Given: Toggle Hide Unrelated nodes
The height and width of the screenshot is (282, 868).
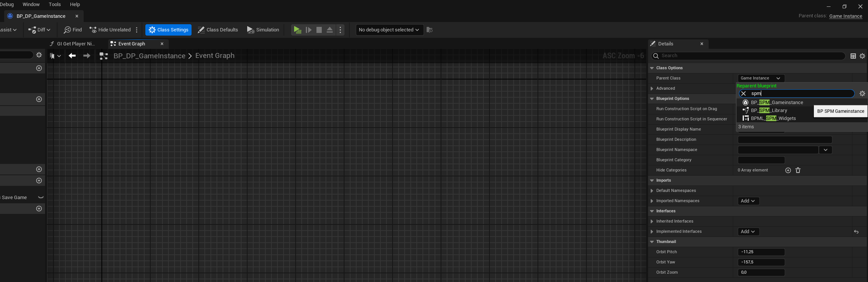Looking at the screenshot, I should (110, 30).
